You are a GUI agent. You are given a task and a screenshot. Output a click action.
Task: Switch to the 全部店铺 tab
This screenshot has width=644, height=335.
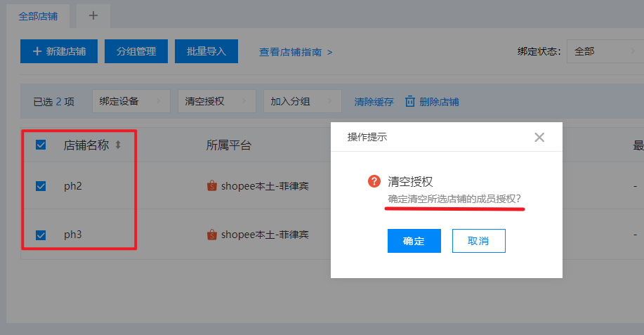pos(38,15)
